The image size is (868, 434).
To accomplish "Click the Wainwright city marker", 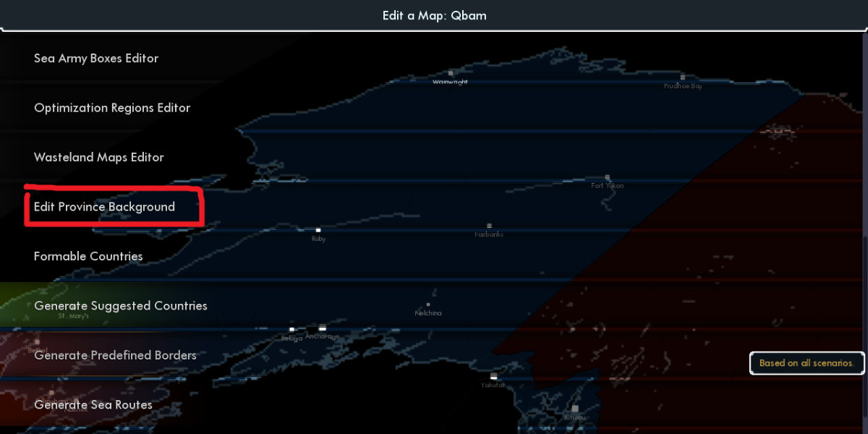I will pyautogui.click(x=451, y=73).
